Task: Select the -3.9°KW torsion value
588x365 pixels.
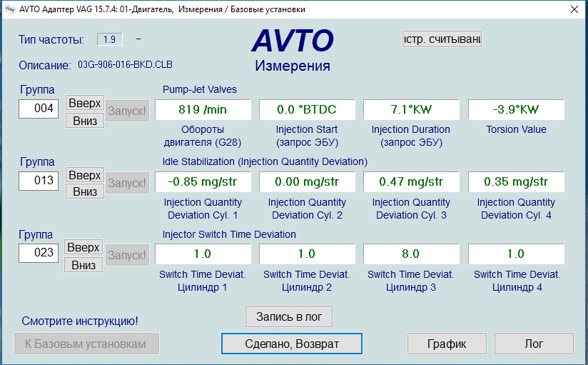Action: [x=516, y=110]
